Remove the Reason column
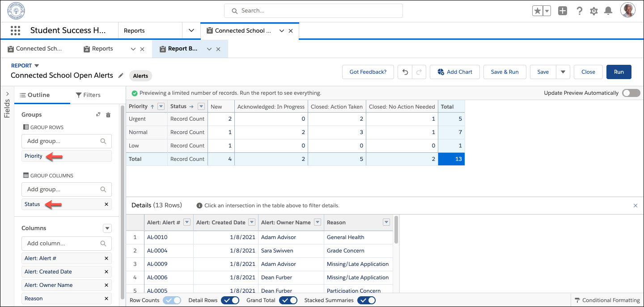Image resolution: width=644 pixels, height=307 pixels. point(106,299)
